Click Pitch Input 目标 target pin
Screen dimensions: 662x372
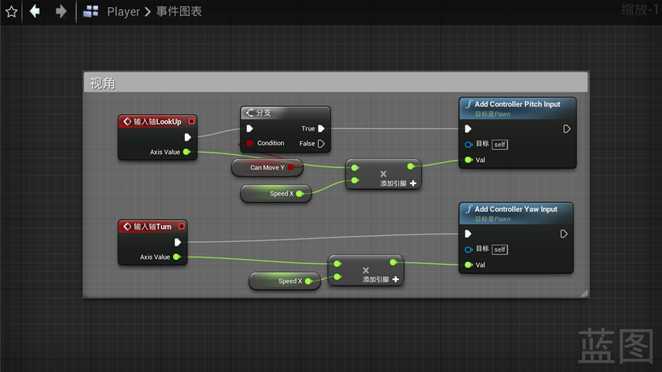468,144
